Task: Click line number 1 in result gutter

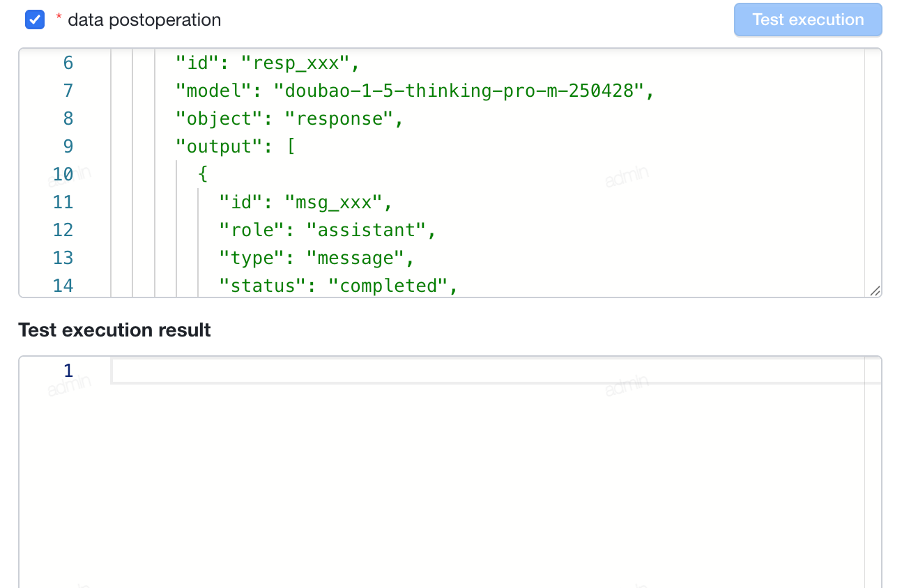Action: pos(68,370)
